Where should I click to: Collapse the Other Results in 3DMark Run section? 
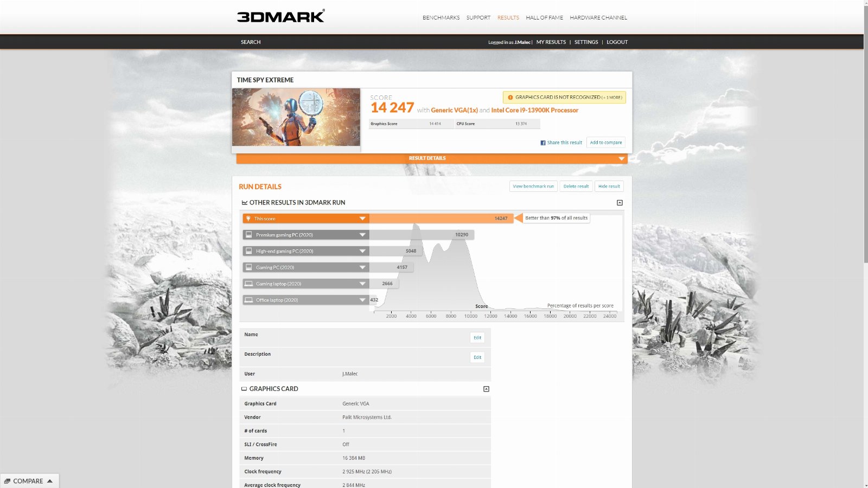click(620, 203)
